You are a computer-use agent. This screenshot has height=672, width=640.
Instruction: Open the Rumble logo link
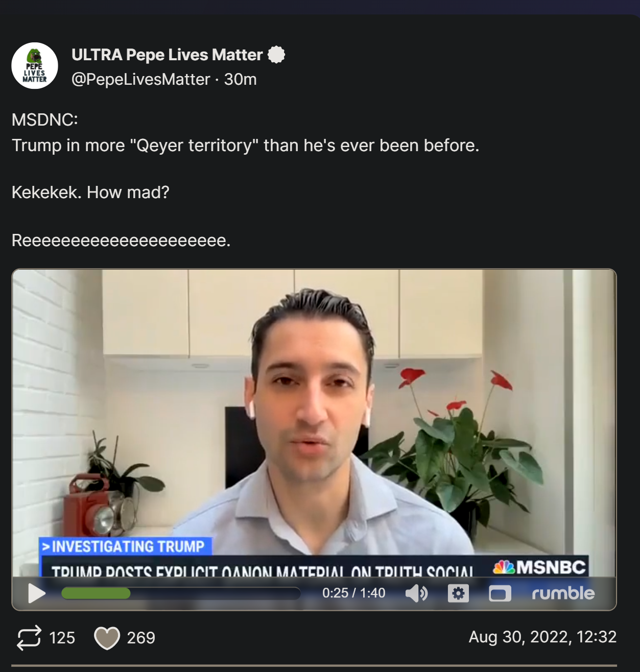pos(563,593)
